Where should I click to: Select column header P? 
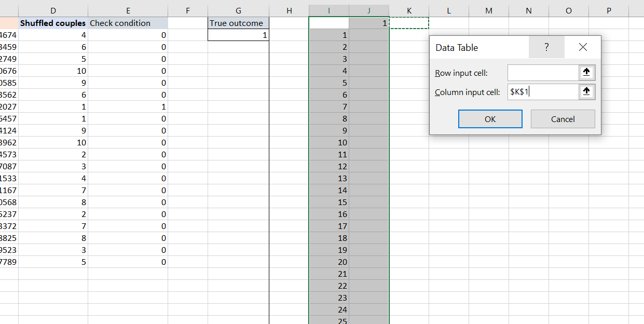coord(608,10)
